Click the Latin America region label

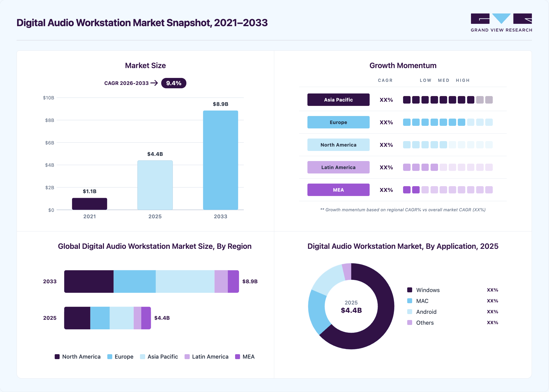pos(338,167)
